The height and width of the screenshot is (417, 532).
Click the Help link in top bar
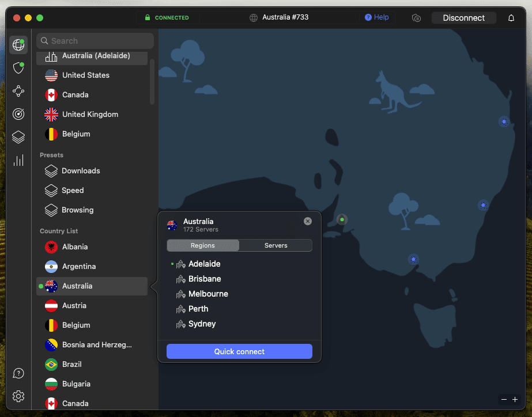pos(376,17)
